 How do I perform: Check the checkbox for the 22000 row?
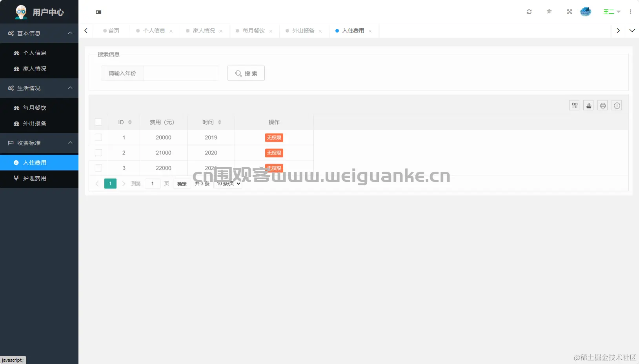(x=98, y=168)
